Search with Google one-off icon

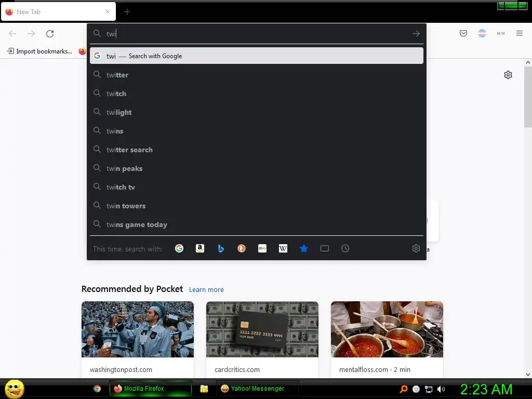point(179,248)
